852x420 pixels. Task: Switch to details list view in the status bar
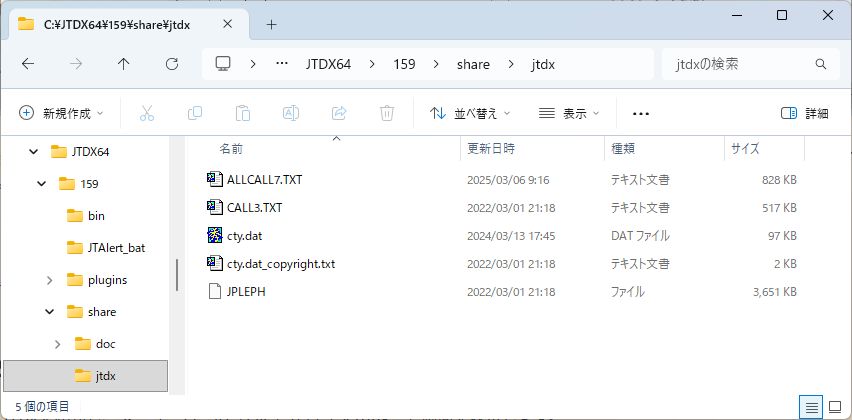pos(812,407)
